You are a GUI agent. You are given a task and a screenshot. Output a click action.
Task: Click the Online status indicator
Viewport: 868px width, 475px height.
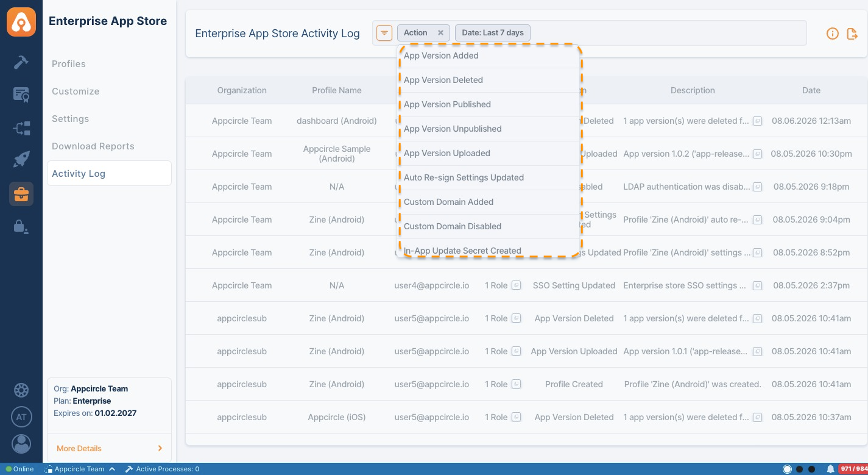point(20,469)
